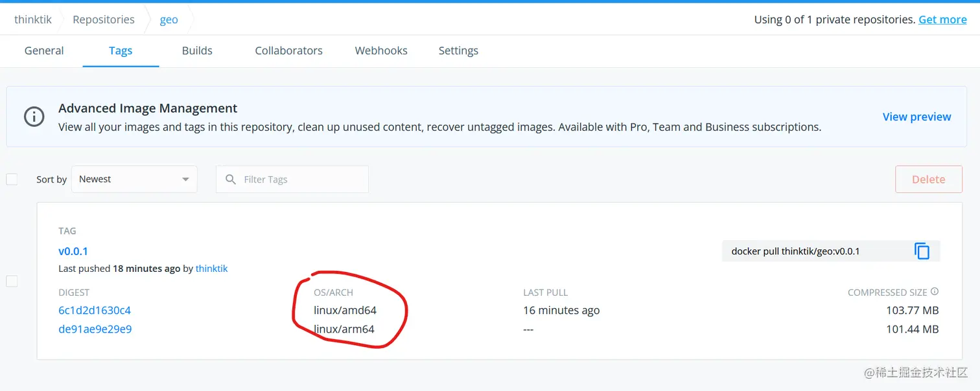This screenshot has height=391, width=980.
Task: Open digest 6c1d2d1630c4
Action: pyautogui.click(x=95, y=310)
